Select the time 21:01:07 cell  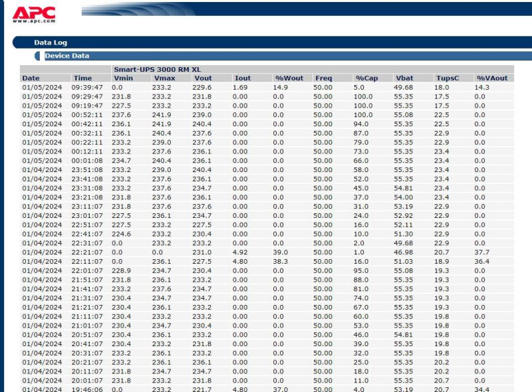click(87, 326)
